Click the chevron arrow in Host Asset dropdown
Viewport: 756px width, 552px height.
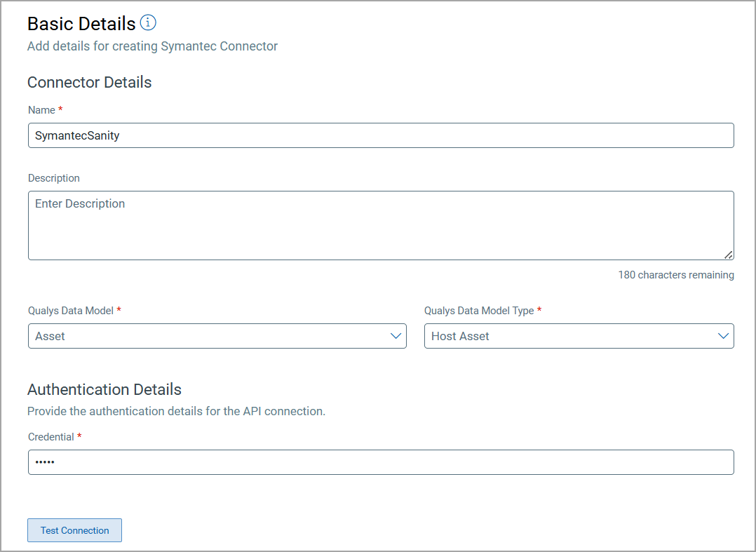coord(724,336)
